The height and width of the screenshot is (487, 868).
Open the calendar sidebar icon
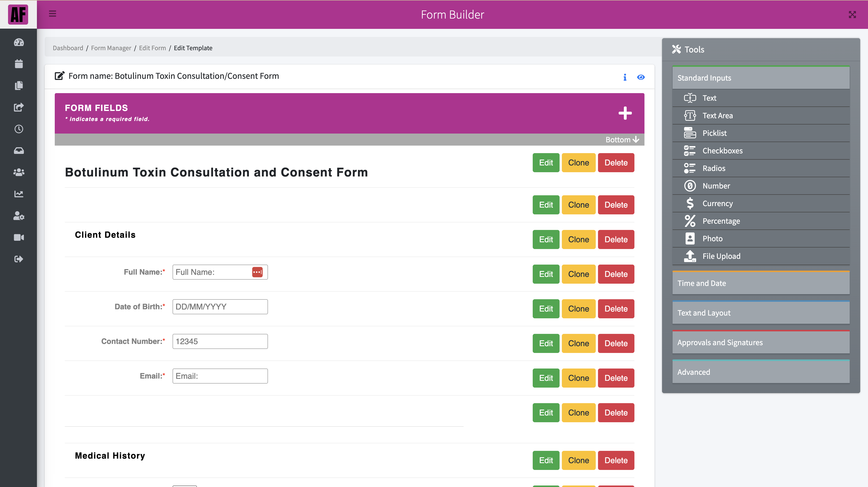19,64
